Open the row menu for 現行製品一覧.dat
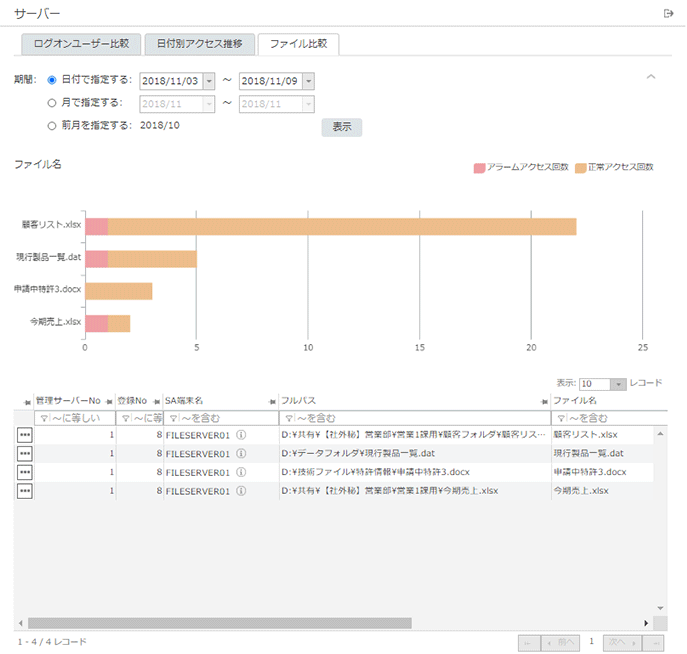Screen dimensions: 687x654 pos(25,453)
